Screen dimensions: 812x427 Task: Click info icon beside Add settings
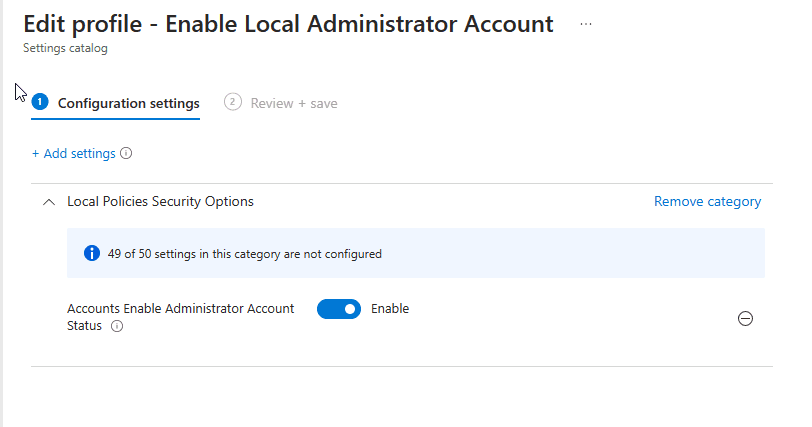(126, 154)
